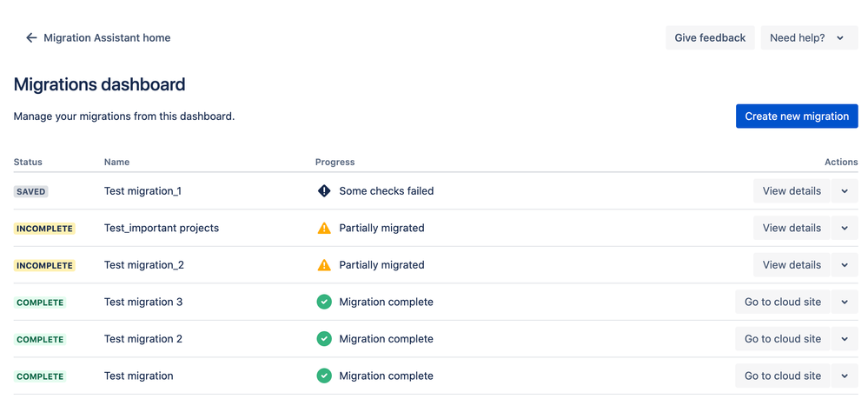868x399 pixels.
Task: Click the warning triangle for Test migration_2
Action: coord(324,265)
